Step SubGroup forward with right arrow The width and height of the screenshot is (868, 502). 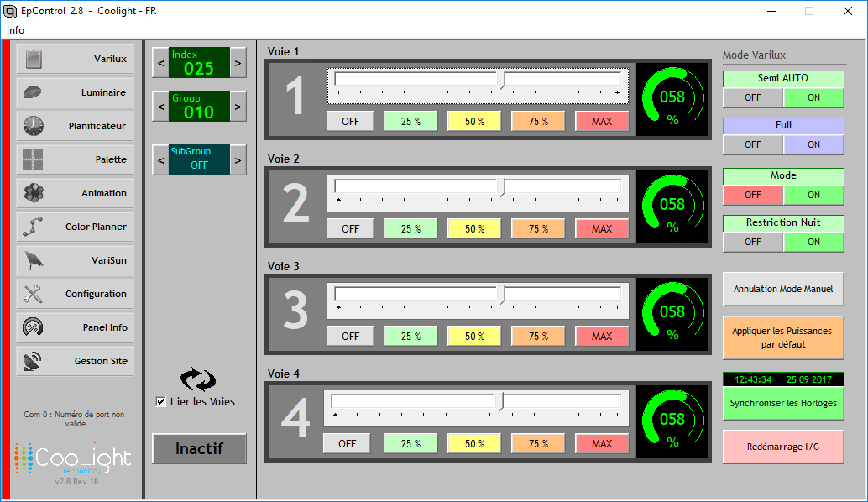pyautogui.click(x=238, y=160)
